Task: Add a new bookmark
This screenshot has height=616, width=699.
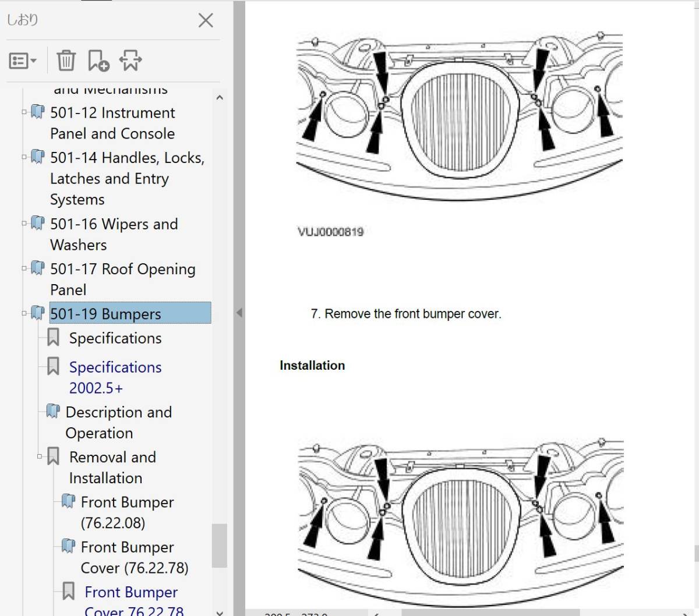Action: click(98, 60)
